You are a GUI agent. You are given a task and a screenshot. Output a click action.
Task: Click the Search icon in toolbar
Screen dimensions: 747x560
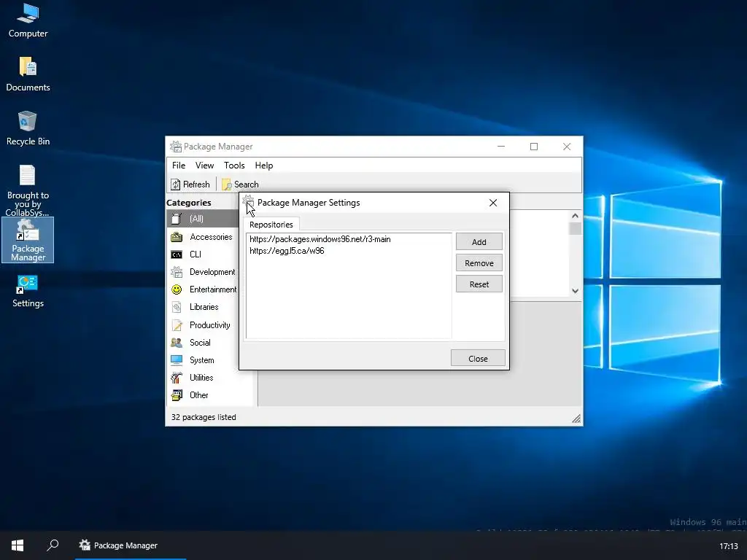227,184
